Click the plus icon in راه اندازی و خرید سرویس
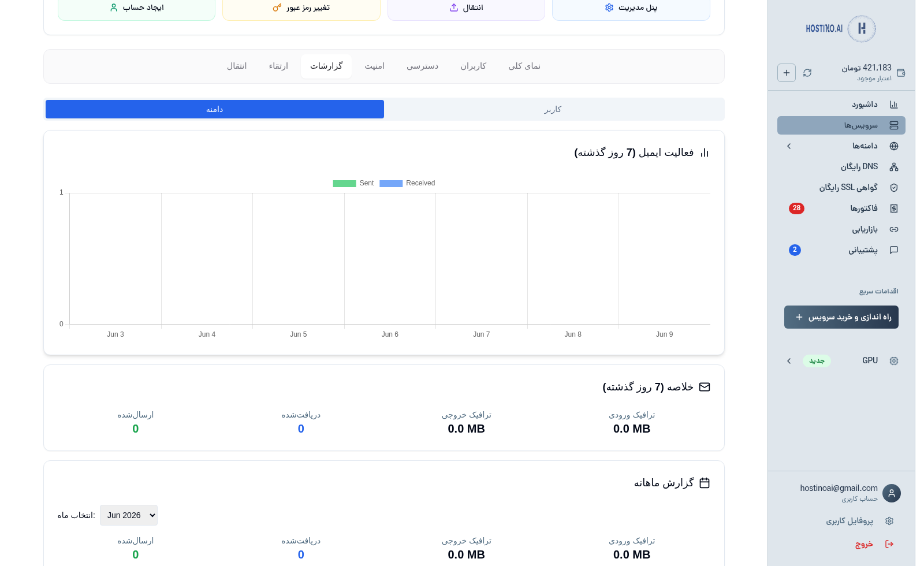924x566 pixels. pos(799,317)
